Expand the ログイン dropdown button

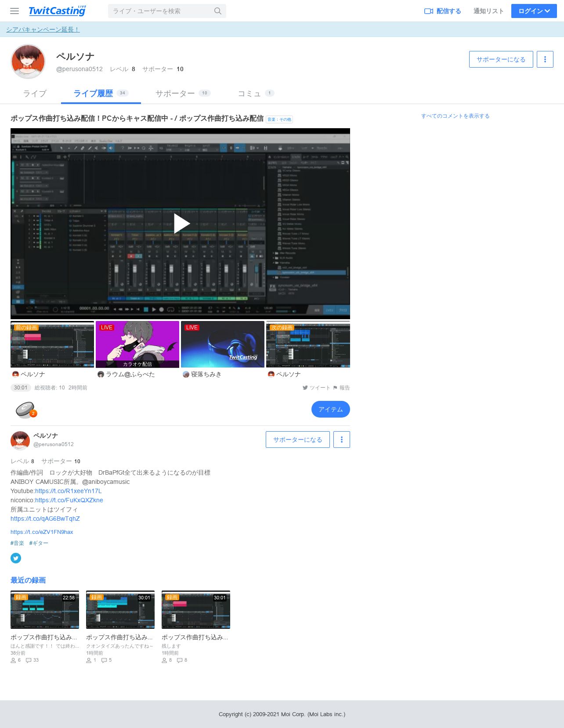pyautogui.click(x=534, y=11)
